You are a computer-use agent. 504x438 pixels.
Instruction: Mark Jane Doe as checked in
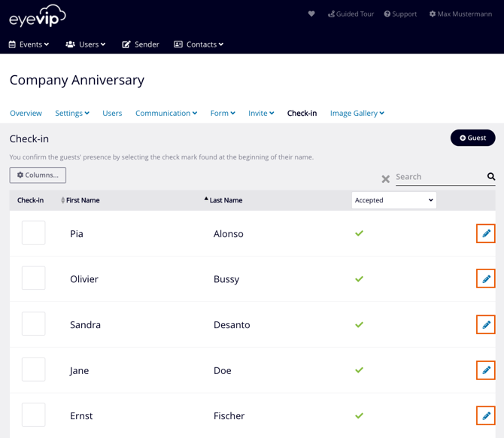pyautogui.click(x=34, y=370)
